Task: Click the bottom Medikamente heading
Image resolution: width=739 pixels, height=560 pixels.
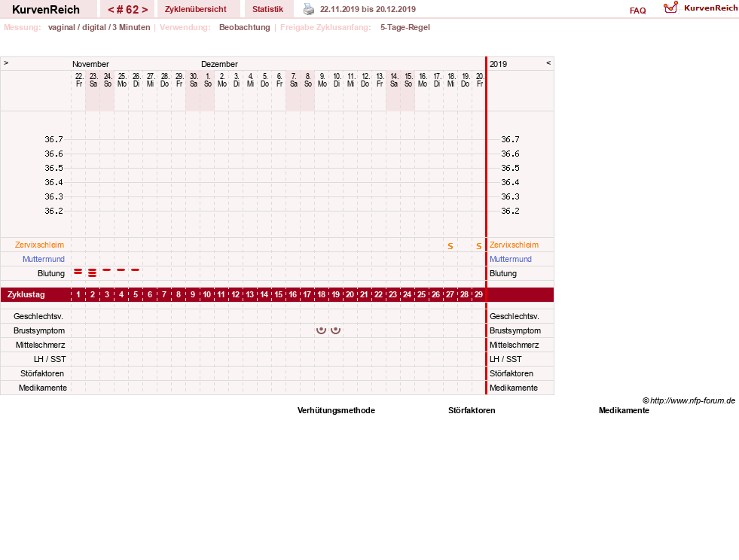Action: pos(624,411)
